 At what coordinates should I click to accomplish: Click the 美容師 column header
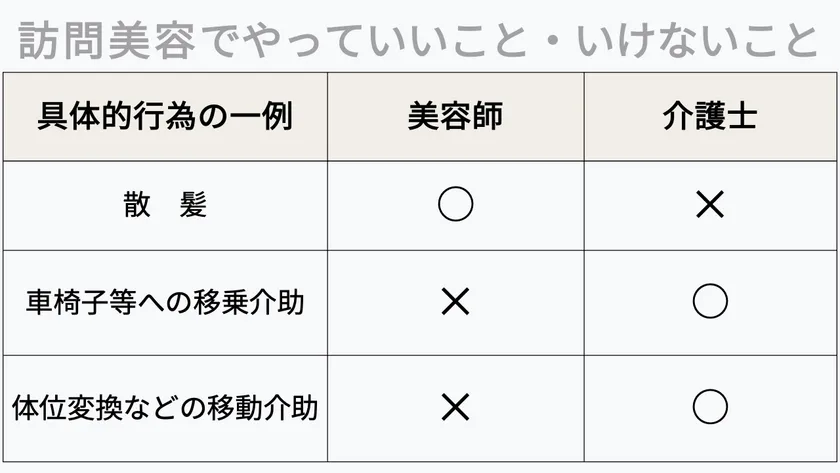pyautogui.click(x=455, y=117)
